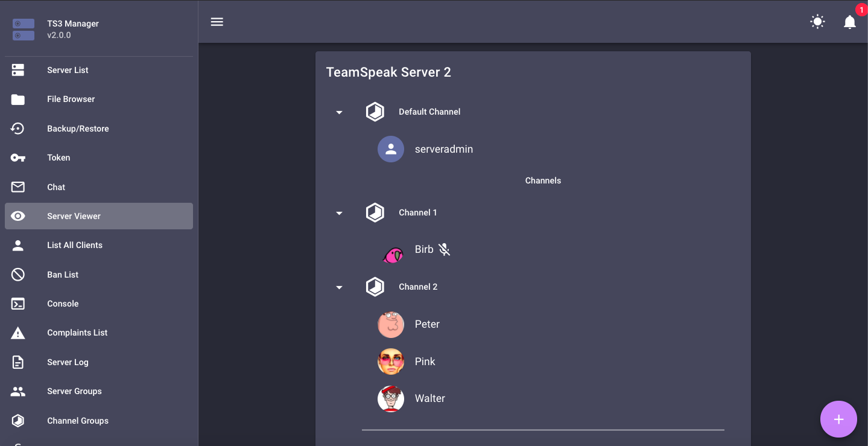
Task: Go to Backup/Restore
Action: tap(99, 129)
